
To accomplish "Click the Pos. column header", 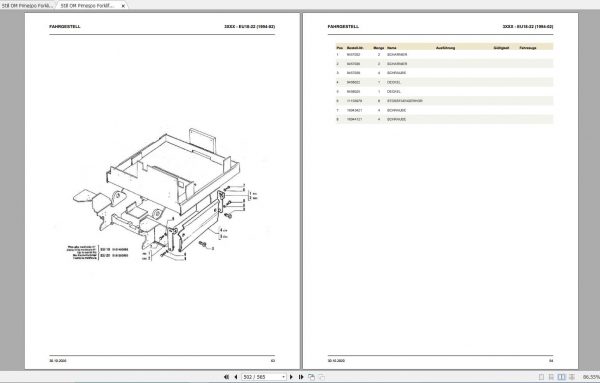I will coord(340,48).
